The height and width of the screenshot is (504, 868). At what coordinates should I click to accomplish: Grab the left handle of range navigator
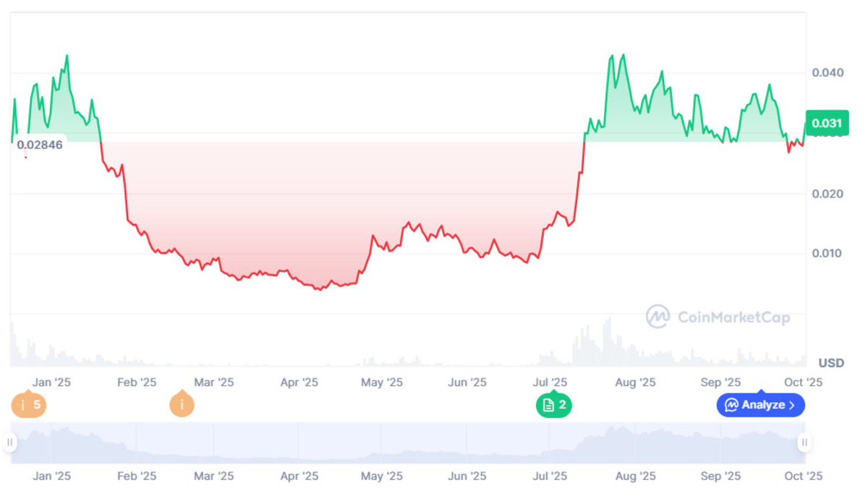click(x=10, y=443)
